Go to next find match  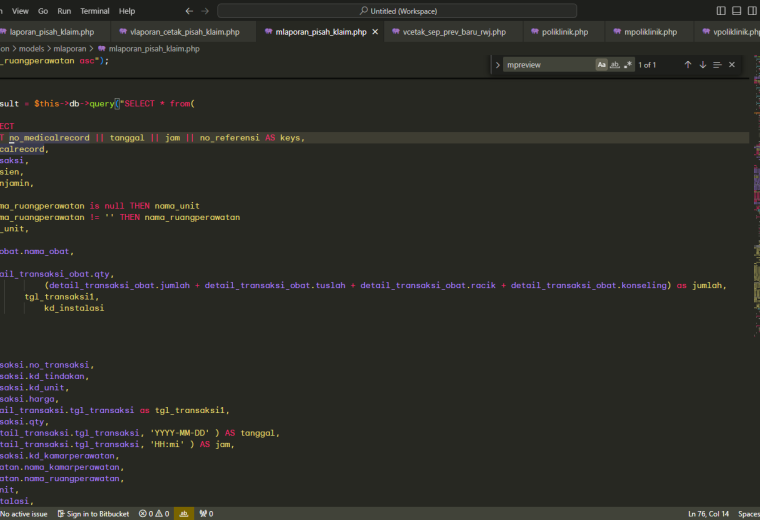[703, 64]
